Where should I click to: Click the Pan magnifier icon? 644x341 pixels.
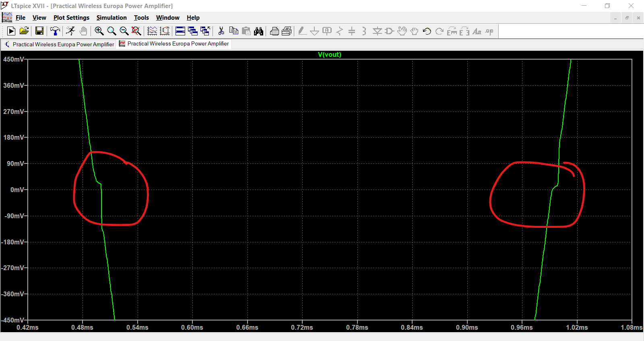111,31
